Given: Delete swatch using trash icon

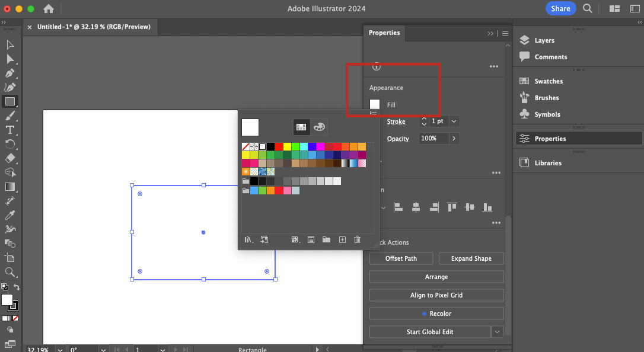Looking at the screenshot, I should point(357,239).
